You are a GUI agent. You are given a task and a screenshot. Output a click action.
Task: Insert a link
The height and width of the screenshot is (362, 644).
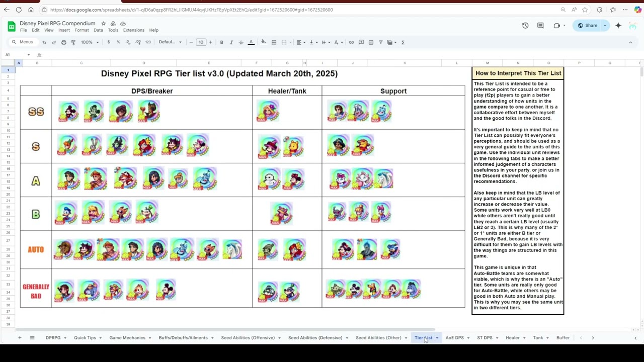[x=351, y=42]
